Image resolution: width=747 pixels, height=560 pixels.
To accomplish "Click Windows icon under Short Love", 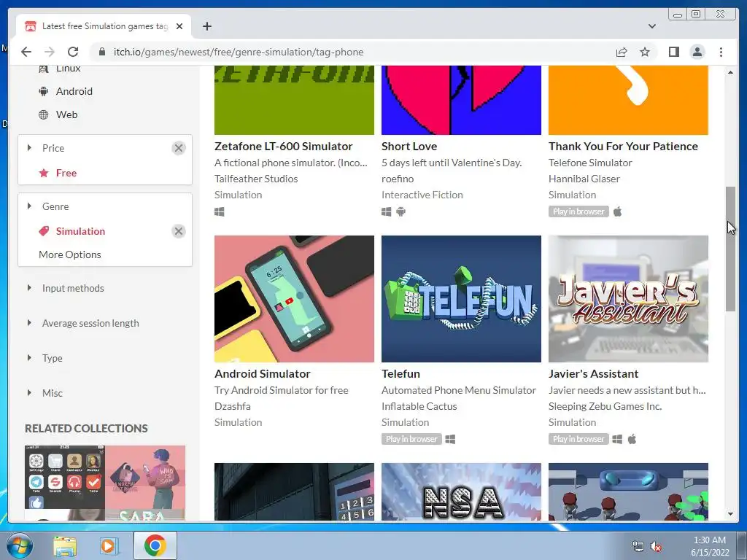I will tap(387, 212).
